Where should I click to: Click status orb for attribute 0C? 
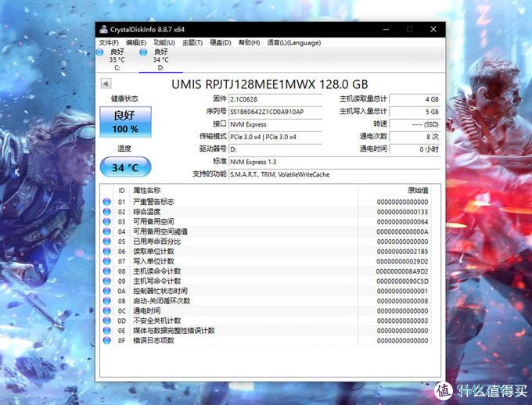(107, 310)
